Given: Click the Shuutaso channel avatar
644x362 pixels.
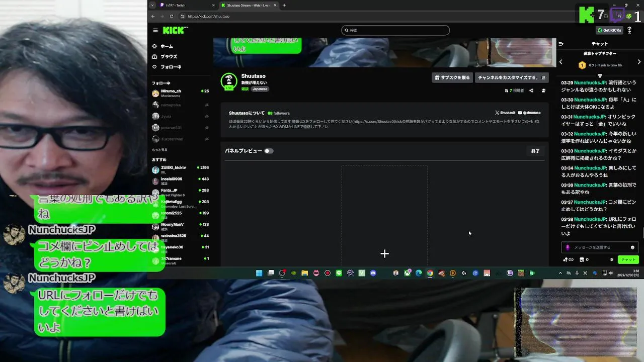Looking at the screenshot, I should coord(229,81).
